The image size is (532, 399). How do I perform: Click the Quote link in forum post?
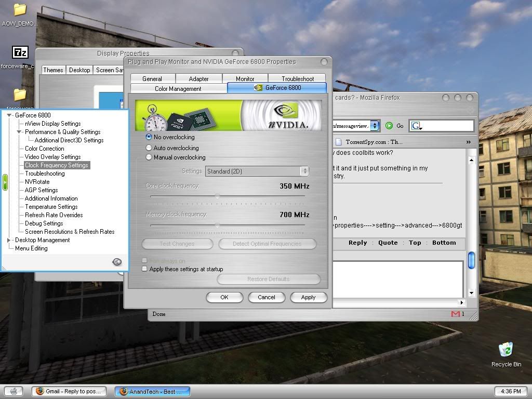click(x=388, y=243)
